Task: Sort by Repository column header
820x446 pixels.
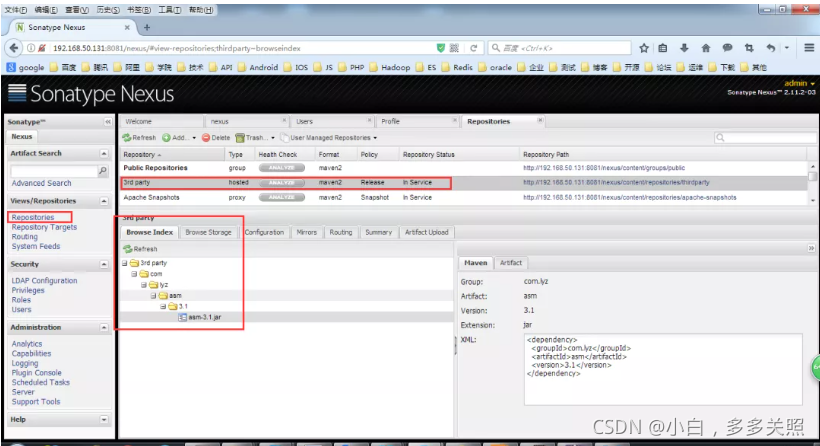Action: point(172,155)
